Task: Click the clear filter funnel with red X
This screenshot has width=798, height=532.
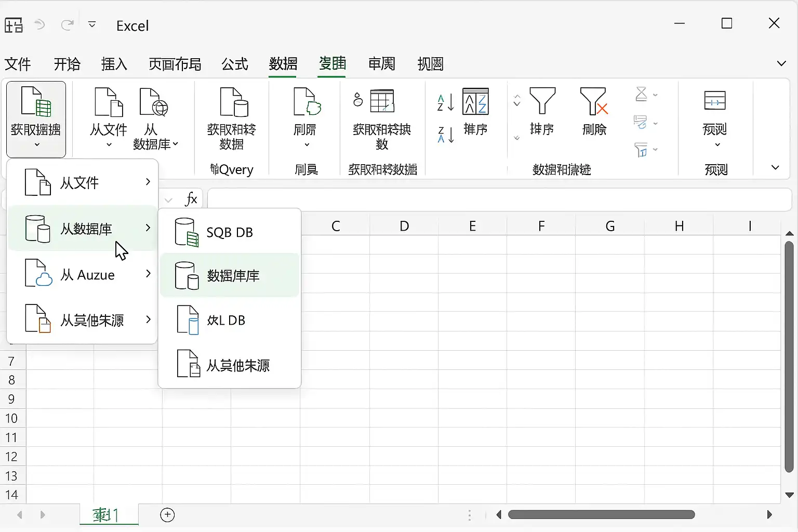Action: [594, 101]
